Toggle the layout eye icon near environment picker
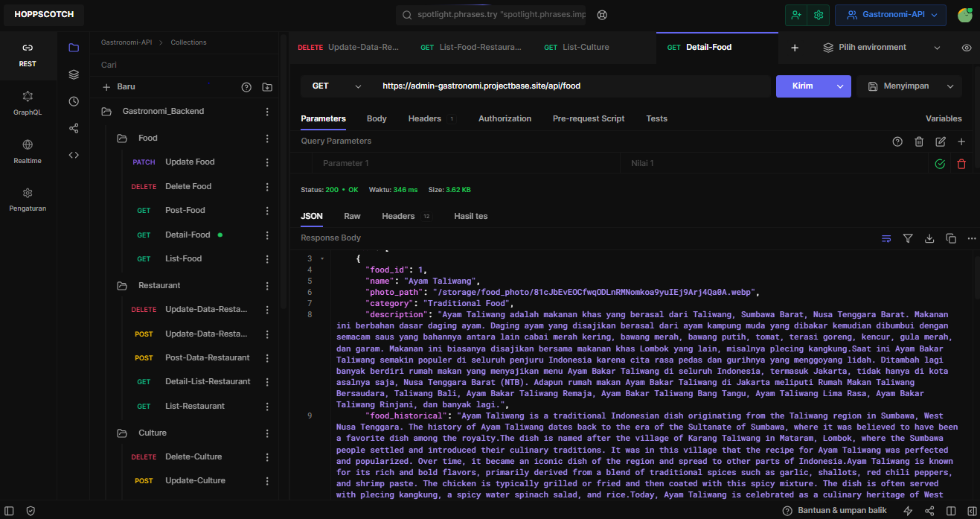Screen dimensions: 980x519 pyautogui.click(x=966, y=47)
